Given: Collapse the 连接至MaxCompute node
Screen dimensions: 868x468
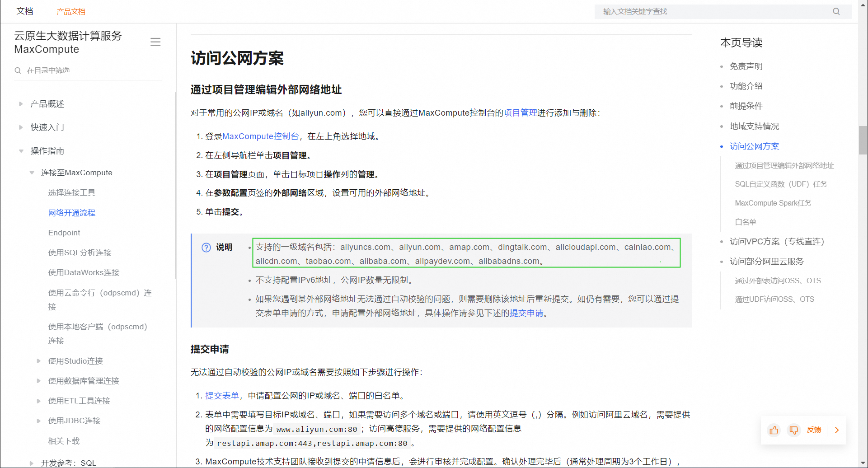Looking at the screenshot, I should [x=32, y=173].
